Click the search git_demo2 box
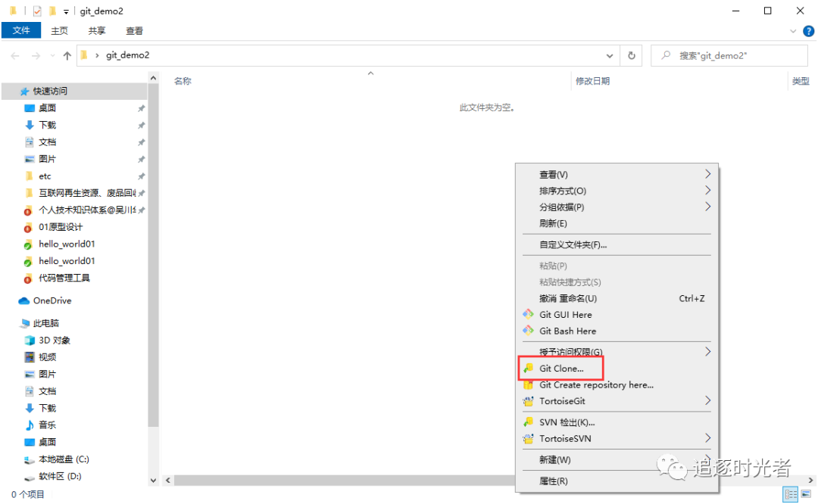The width and height of the screenshot is (818, 504). pos(729,55)
